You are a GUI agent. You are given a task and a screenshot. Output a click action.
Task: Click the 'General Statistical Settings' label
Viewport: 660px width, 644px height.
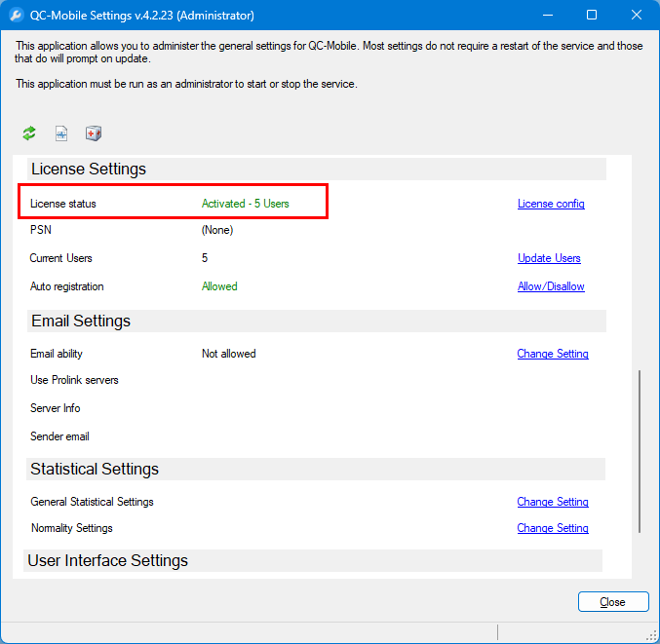pyautogui.click(x=92, y=502)
